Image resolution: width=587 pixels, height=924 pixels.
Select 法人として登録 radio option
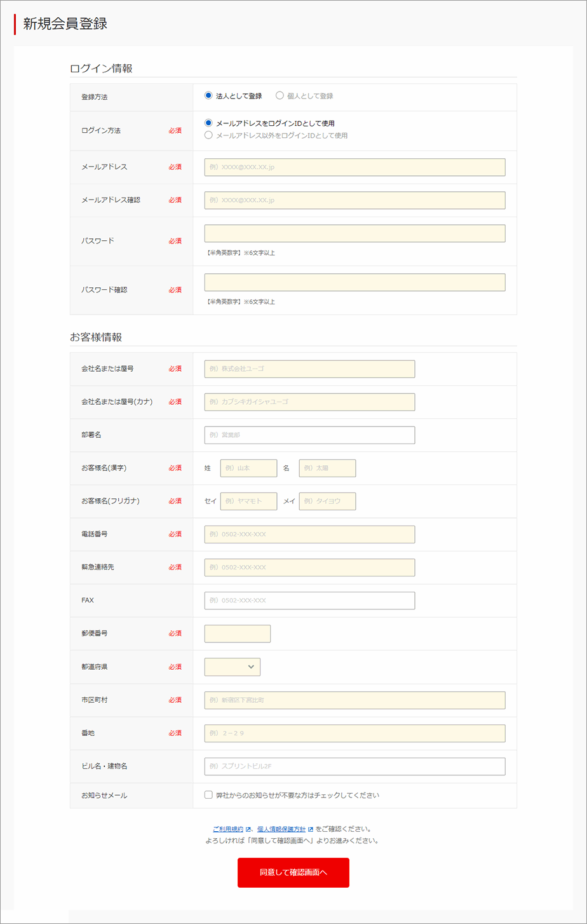click(x=208, y=96)
